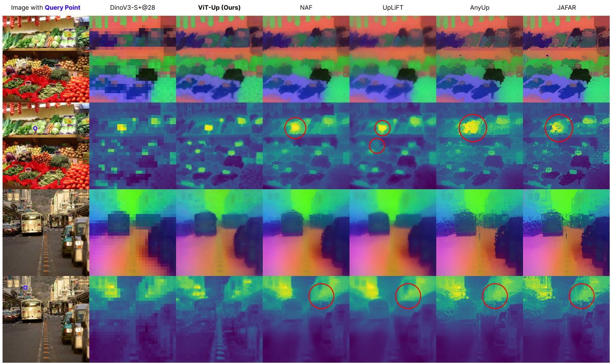The image size is (611, 364).
Task: Open ViT-Up street similarity heatmap
Action: (219, 319)
